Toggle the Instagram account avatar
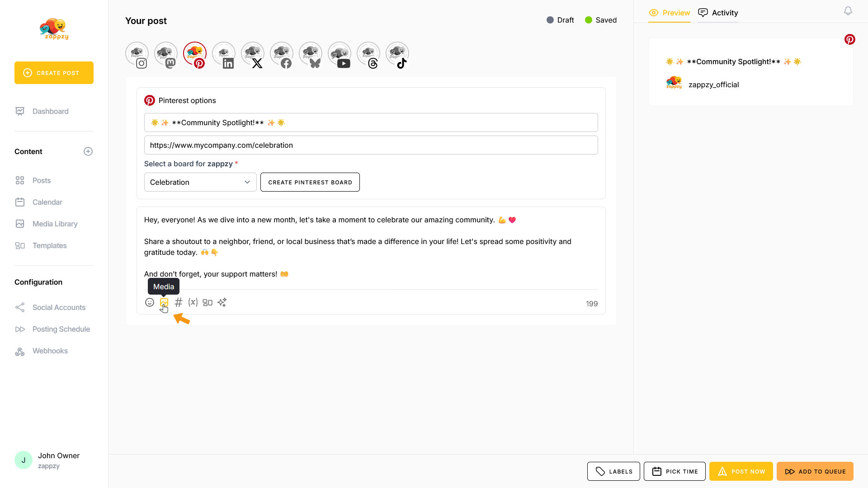Viewport: 868px width, 488px height. tap(137, 55)
